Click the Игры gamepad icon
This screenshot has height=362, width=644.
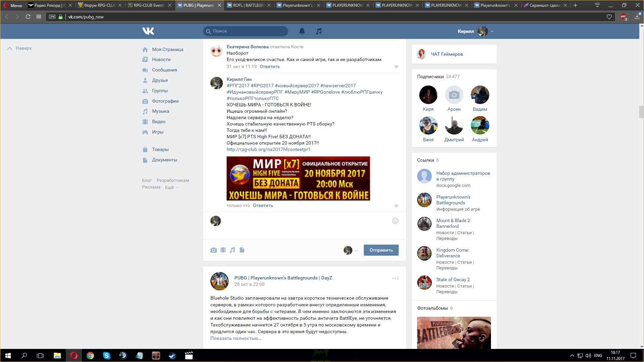point(145,132)
